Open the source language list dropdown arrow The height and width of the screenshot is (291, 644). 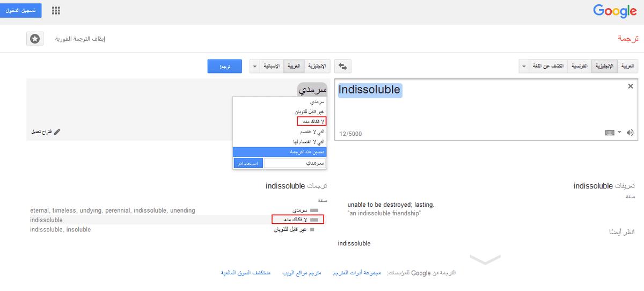pyautogui.click(x=524, y=67)
